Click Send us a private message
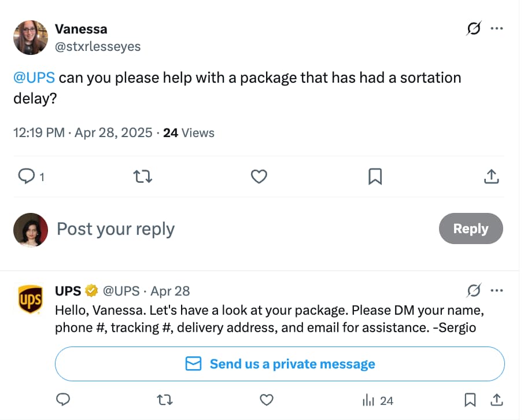 (x=281, y=363)
